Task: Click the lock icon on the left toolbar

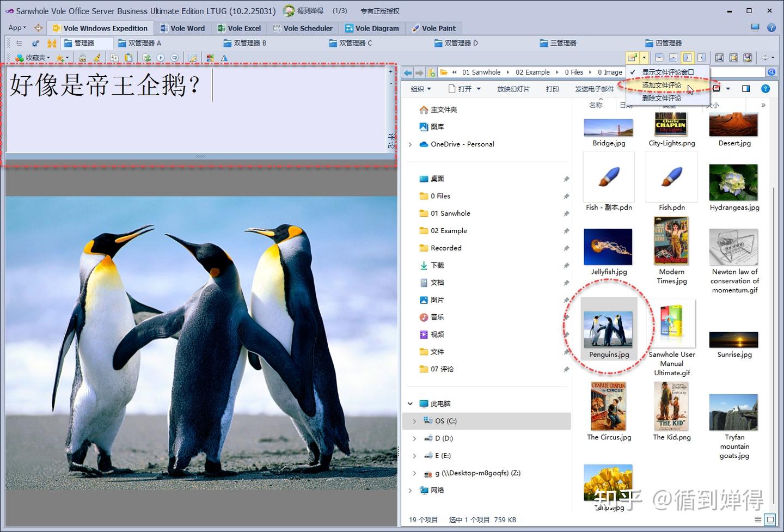Action: coord(83,58)
